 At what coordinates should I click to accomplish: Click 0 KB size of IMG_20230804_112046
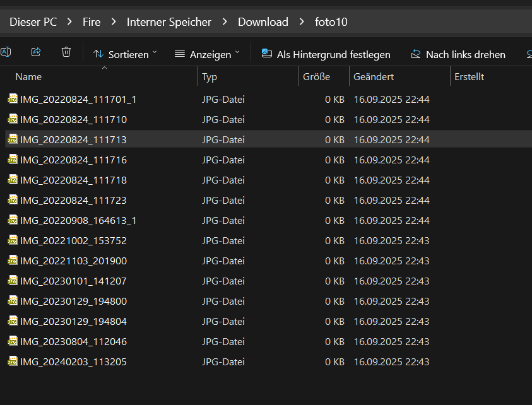(x=334, y=341)
